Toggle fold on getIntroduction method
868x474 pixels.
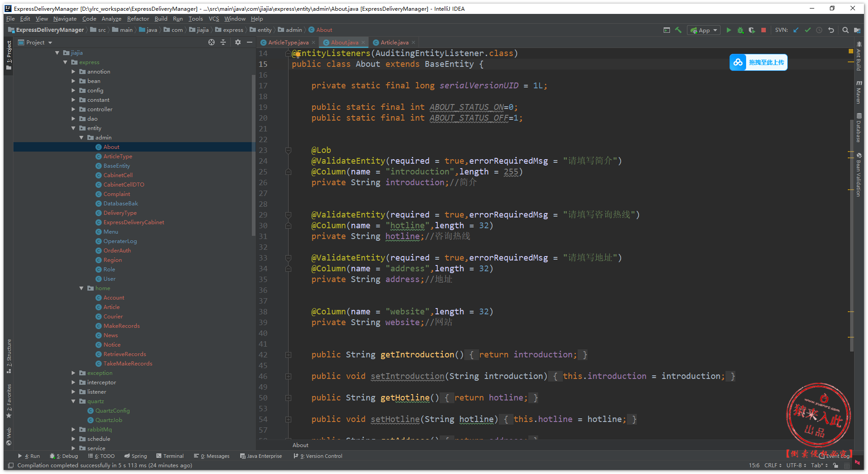pos(288,355)
